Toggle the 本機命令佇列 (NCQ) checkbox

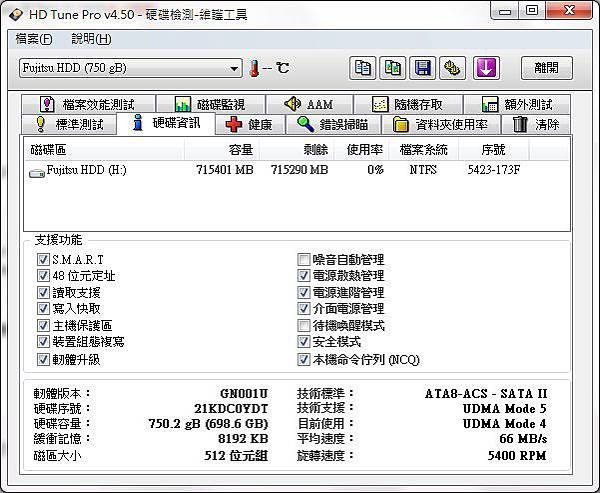point(303,359)
